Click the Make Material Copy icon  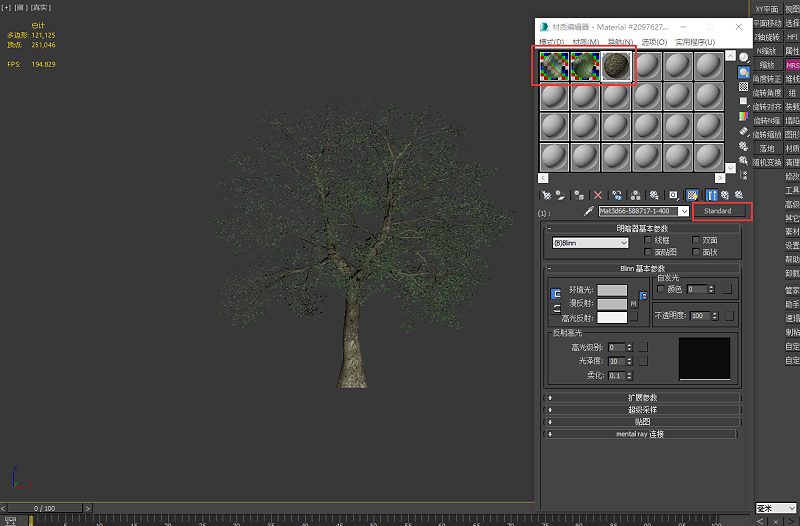(x=617, y=195)
